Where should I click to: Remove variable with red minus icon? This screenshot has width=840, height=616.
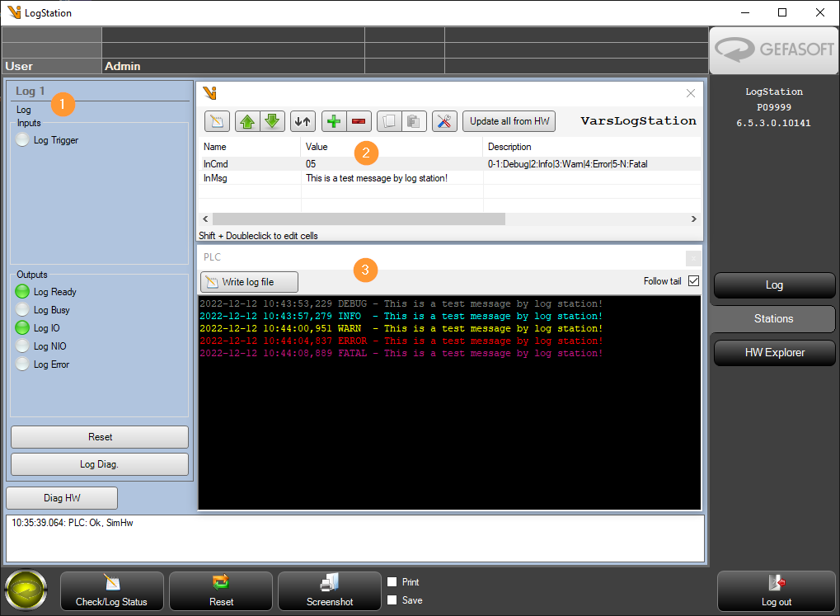pos(359,121)
